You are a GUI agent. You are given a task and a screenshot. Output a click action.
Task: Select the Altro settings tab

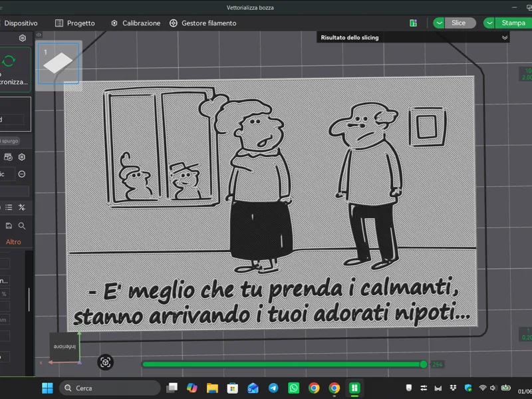pyautogui.click(x=13, y=242)
